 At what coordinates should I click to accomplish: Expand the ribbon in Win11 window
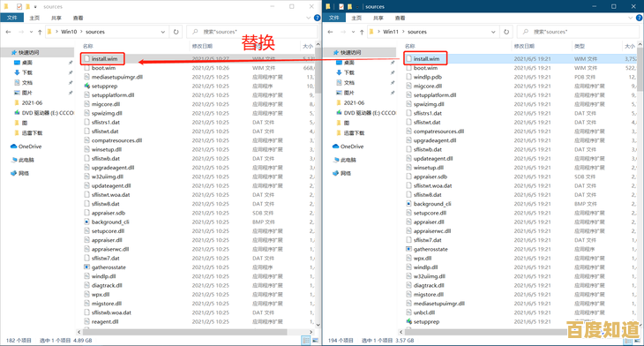(631, 18)
